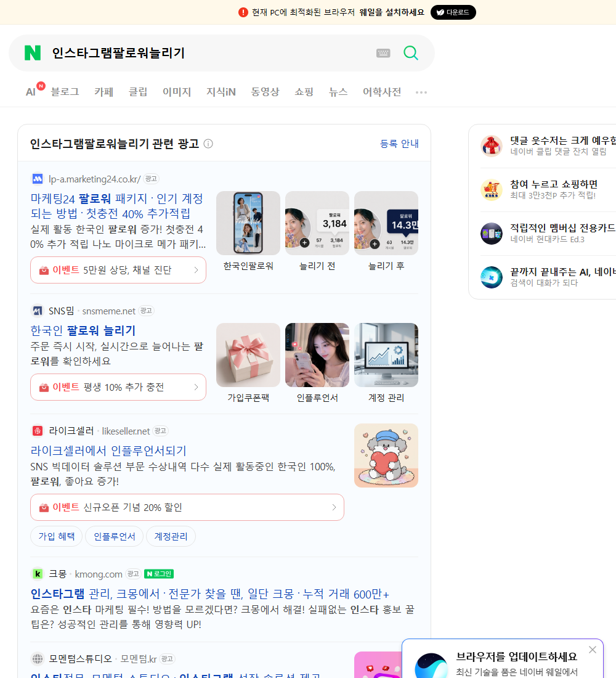
Task: Click the 크몽 green k favicon
Action: click(x=38, y=574)
